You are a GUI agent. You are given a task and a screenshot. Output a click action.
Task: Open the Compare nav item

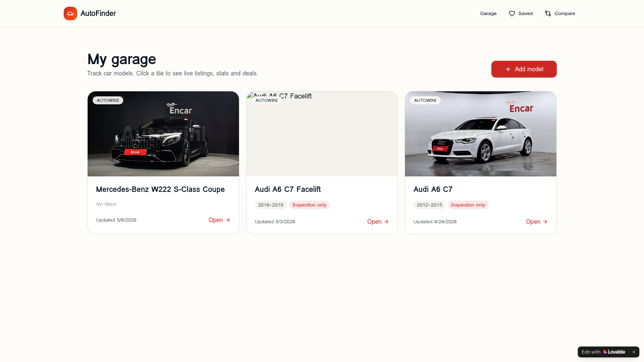(x=560, y=13)
